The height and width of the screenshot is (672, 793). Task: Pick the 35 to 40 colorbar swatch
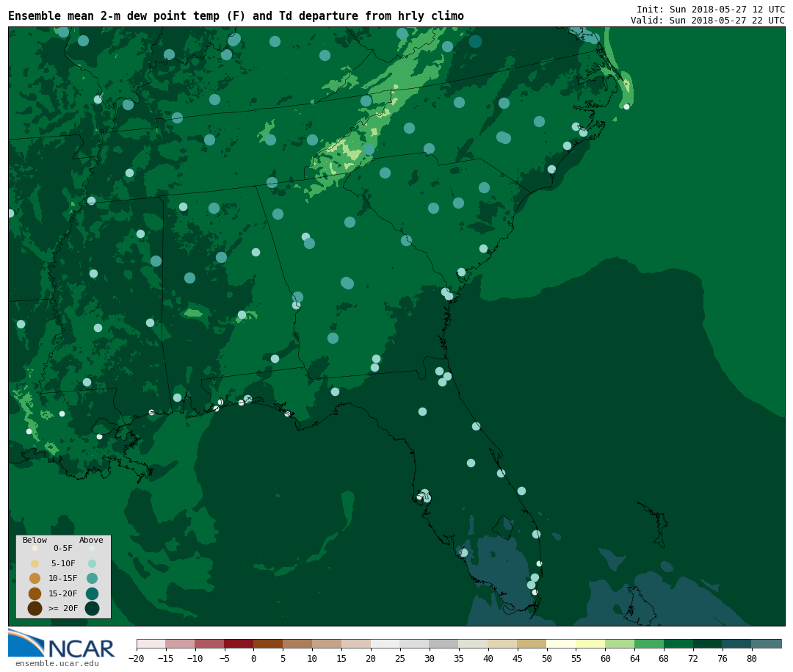point(474,643)
